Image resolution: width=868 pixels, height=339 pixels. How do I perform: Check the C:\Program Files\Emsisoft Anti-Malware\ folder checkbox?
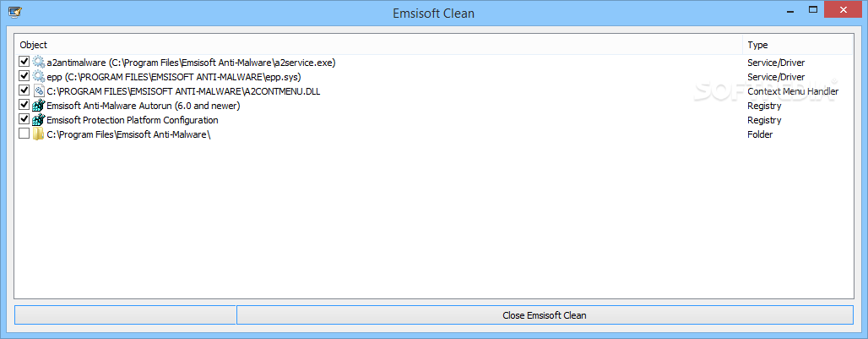[24, 134]
